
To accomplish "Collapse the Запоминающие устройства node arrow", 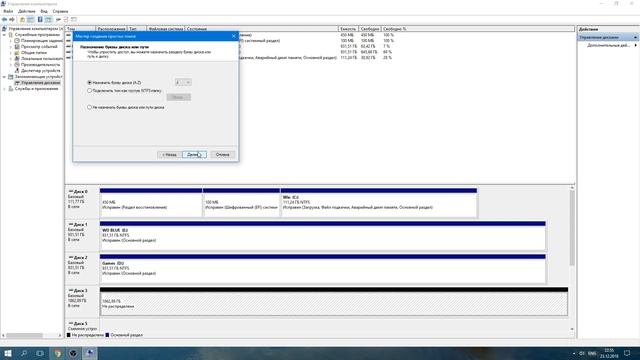I will (4, 77).
